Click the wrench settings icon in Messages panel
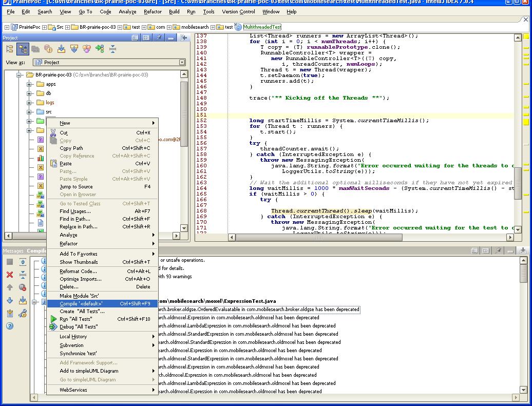Viewport: 532px width, 406px height. point(23,313)
